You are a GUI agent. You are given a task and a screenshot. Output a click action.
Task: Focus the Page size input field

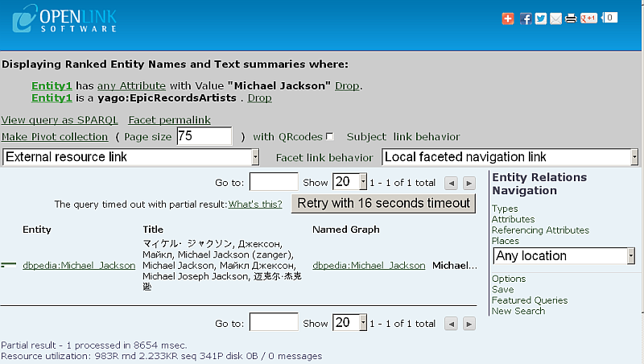pos(204,136)
